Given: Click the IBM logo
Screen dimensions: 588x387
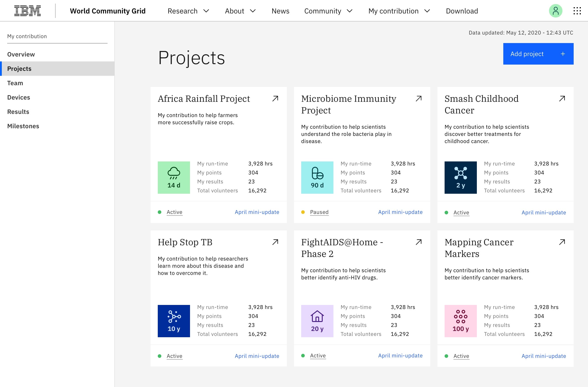Looking at the screenshot, I should click(x=27, y=11).
